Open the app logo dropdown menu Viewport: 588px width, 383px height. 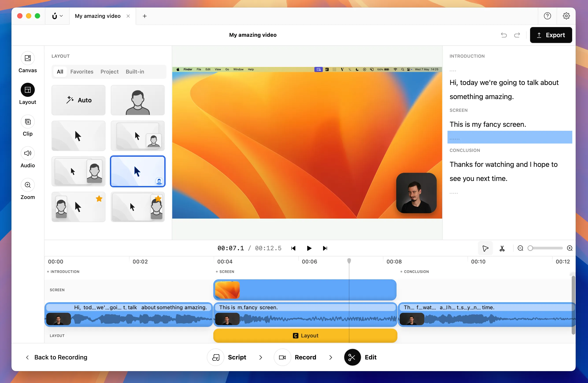tap(57, 16)
